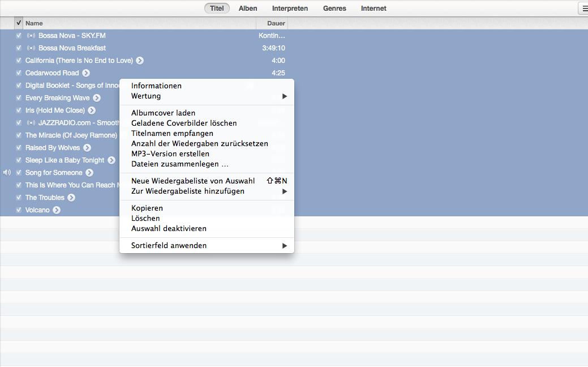Click arrow icon next to Raised By Wolves
The height and width of the screenshot is (367, 588).
point(87,148)
